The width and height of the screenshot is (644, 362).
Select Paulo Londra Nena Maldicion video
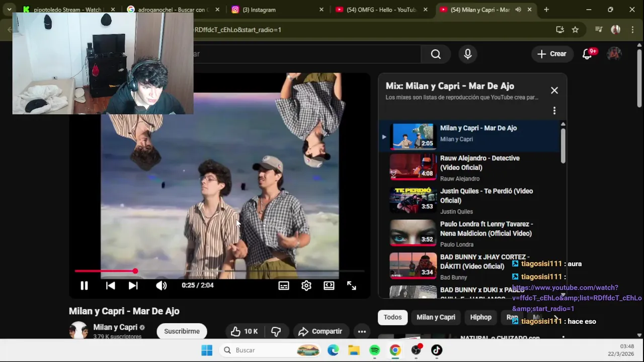(469, 234)
